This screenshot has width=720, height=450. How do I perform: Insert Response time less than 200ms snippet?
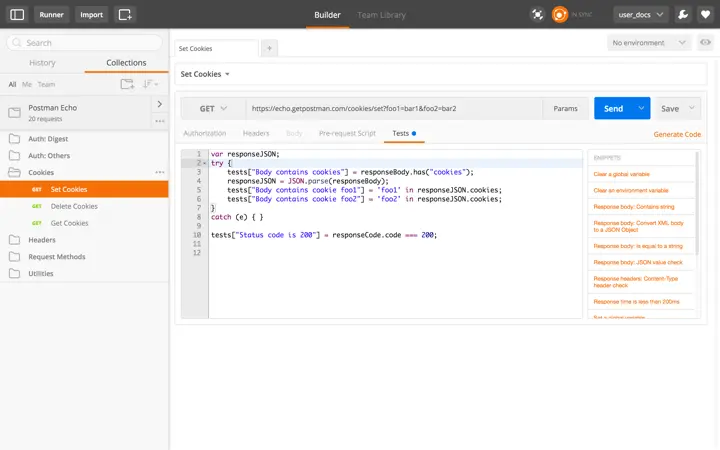[x=636, y=302]
